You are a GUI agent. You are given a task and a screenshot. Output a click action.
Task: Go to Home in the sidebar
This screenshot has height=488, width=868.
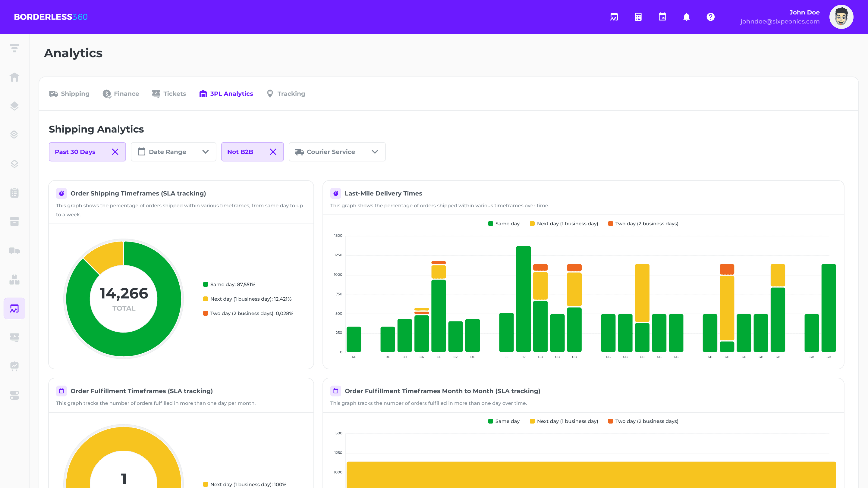point(14,77)
